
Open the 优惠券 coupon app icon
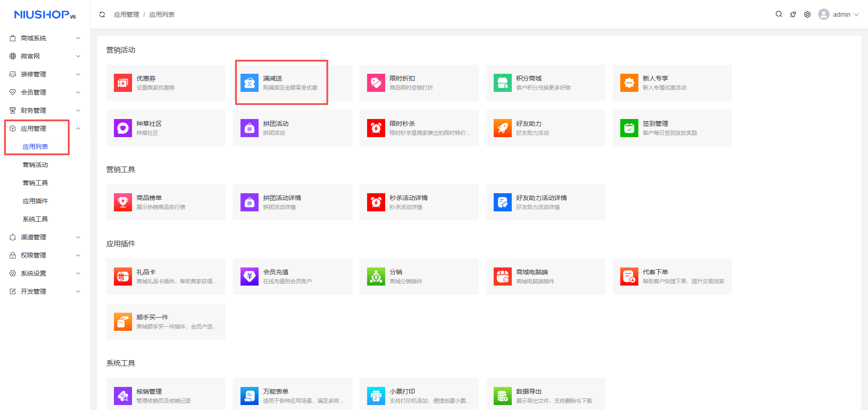(123, 83)
